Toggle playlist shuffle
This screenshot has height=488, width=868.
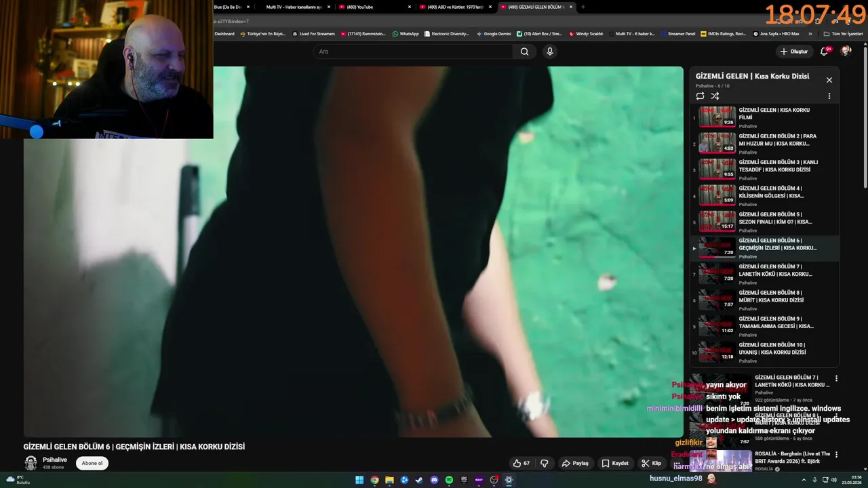(715, 96)
